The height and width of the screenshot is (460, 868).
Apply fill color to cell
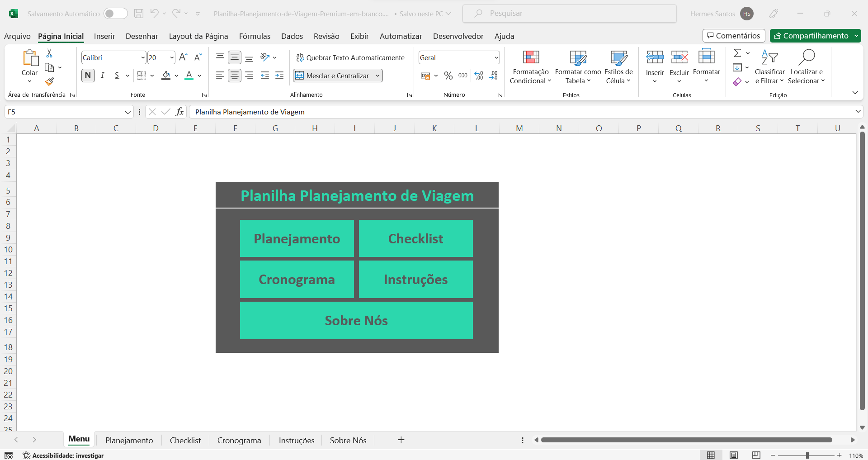tap(166, 76)
